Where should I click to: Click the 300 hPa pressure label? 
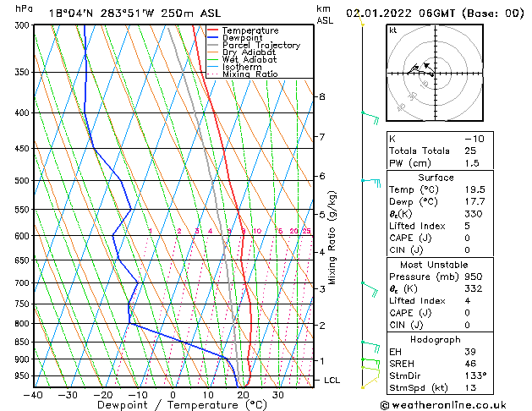[24, 25]
